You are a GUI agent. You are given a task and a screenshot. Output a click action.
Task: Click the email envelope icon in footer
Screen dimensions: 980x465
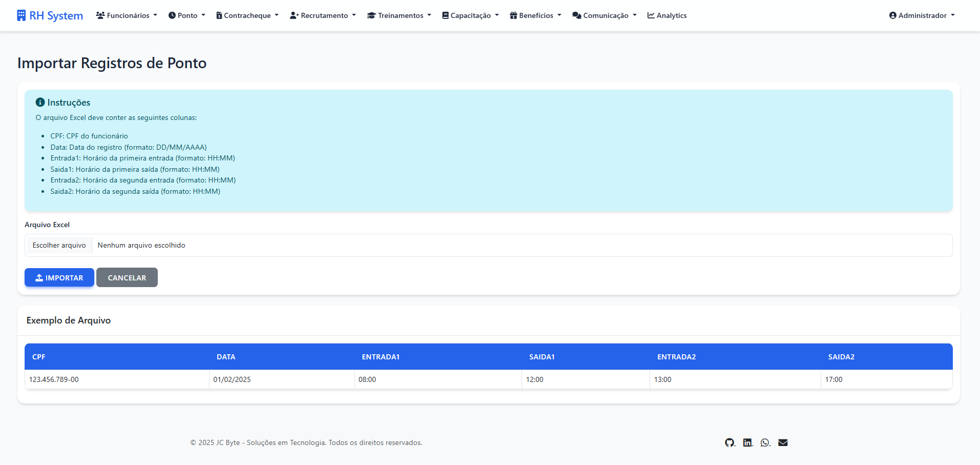[783, 442]
